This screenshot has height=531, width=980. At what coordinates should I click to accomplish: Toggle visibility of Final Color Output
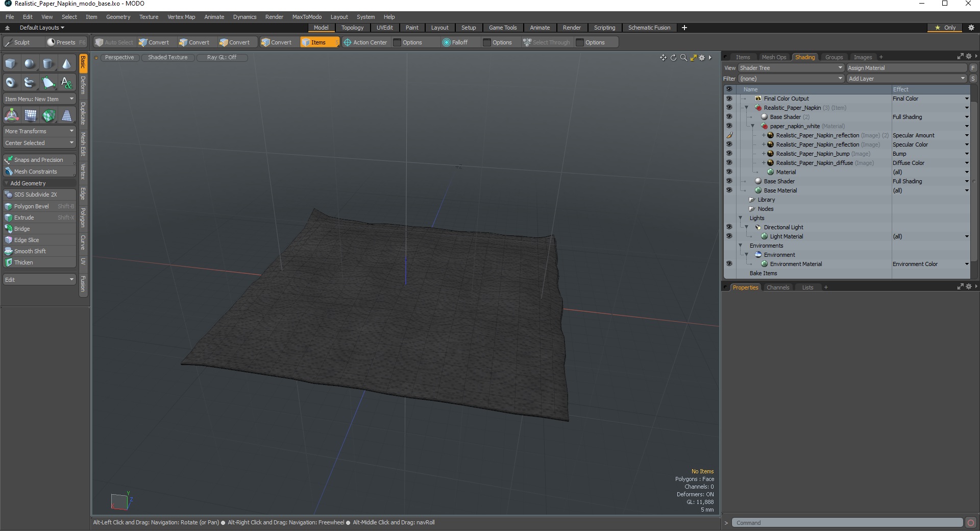[729, 99]
